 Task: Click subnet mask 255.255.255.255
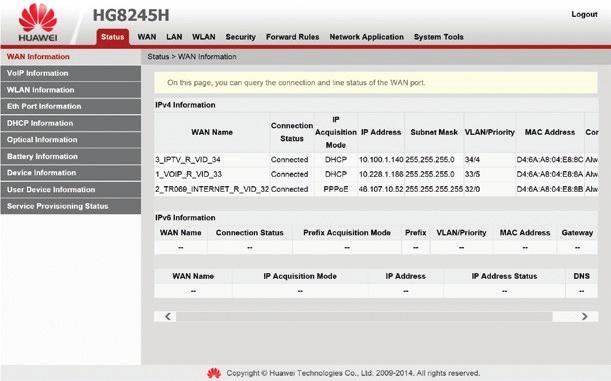(434, 189)
